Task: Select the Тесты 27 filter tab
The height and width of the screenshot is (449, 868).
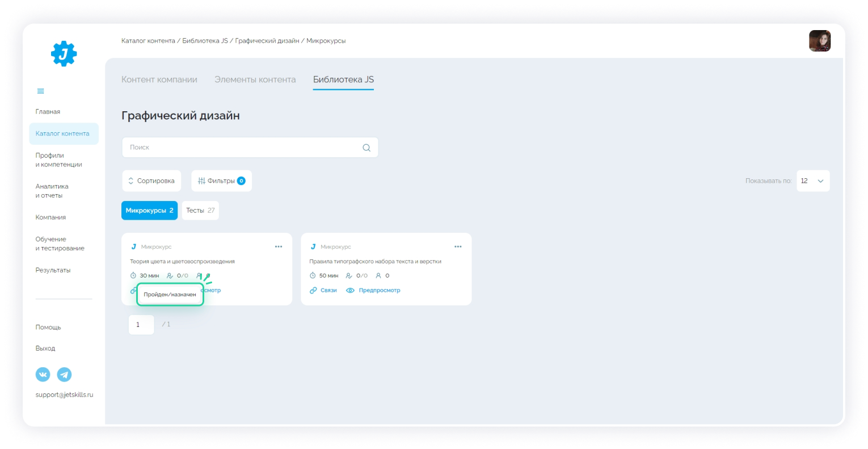Action: (200, 211)
